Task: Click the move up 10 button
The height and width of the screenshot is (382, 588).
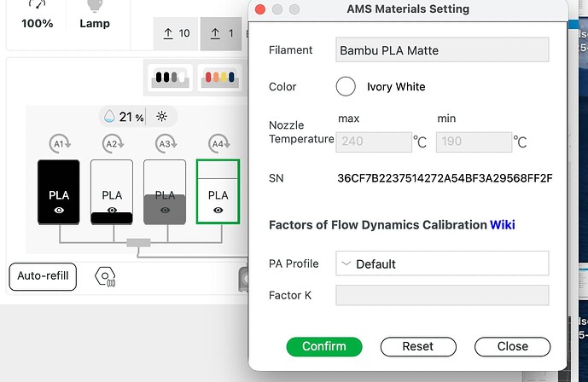Action: pyautogui.click(x=177, y=33)
